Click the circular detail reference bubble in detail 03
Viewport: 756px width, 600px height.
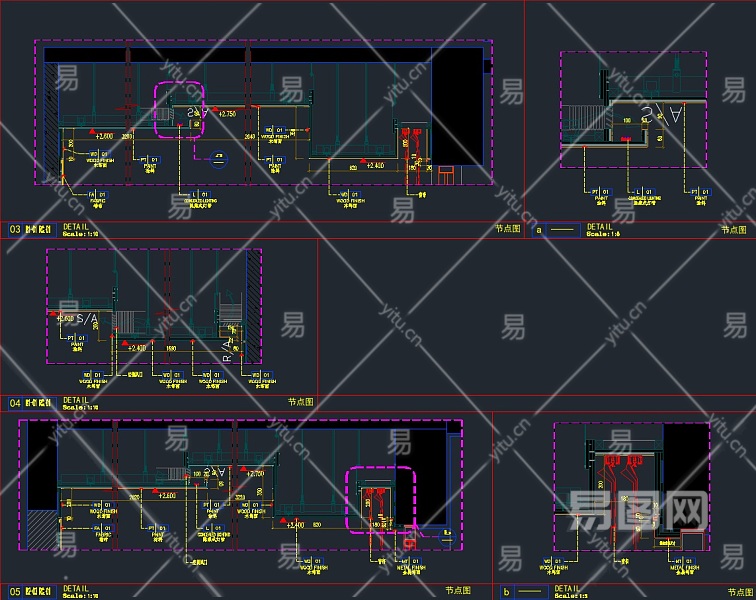[219, 159]
